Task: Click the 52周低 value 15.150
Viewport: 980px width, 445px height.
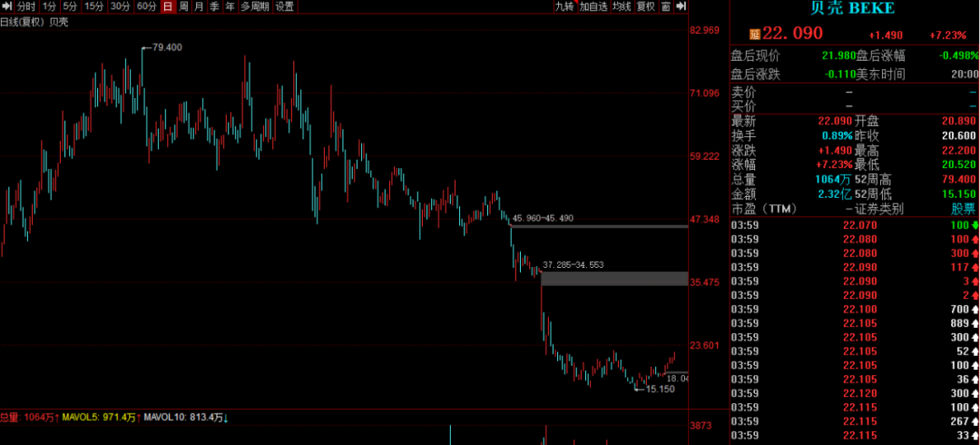Action: tap(960, 194)
